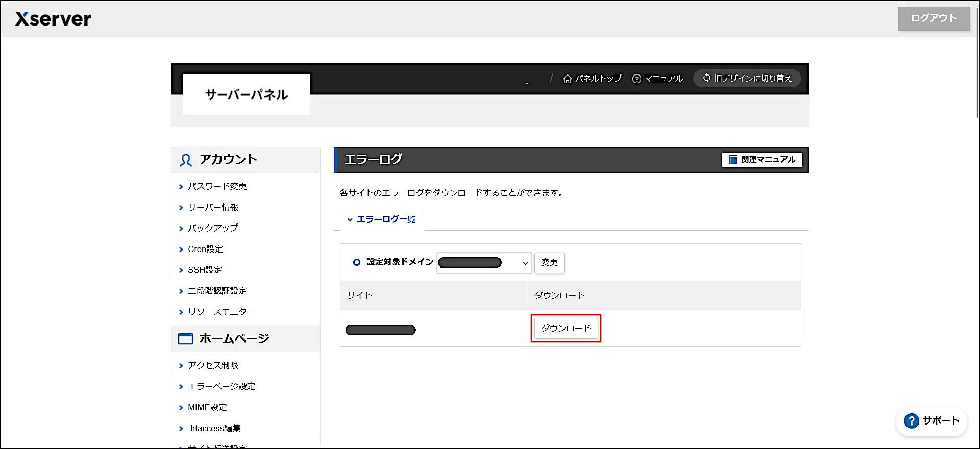
Task: Open エラーページ設定 in sidebar
Action: pyautogui.click(x=221, y=386)
